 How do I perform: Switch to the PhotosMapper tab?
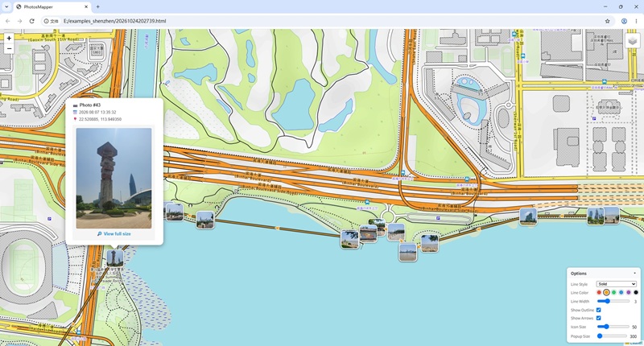(x=52, y=6)
